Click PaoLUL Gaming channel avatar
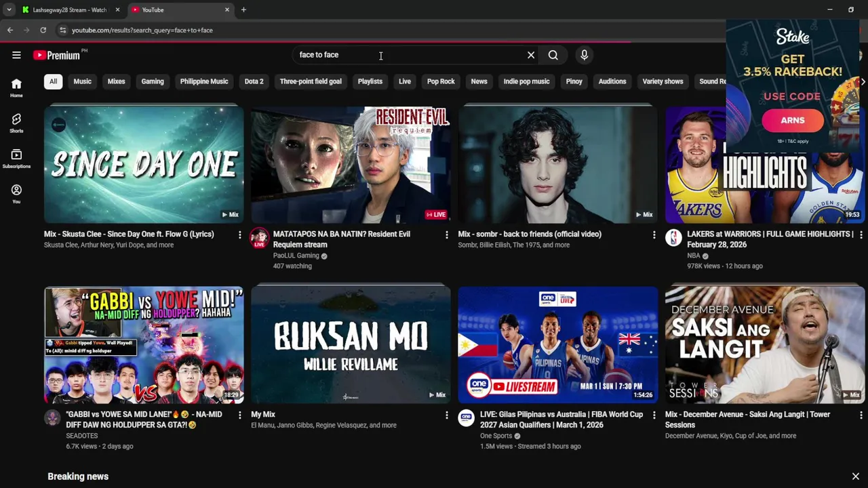868x488 pixels. [259, 237]
